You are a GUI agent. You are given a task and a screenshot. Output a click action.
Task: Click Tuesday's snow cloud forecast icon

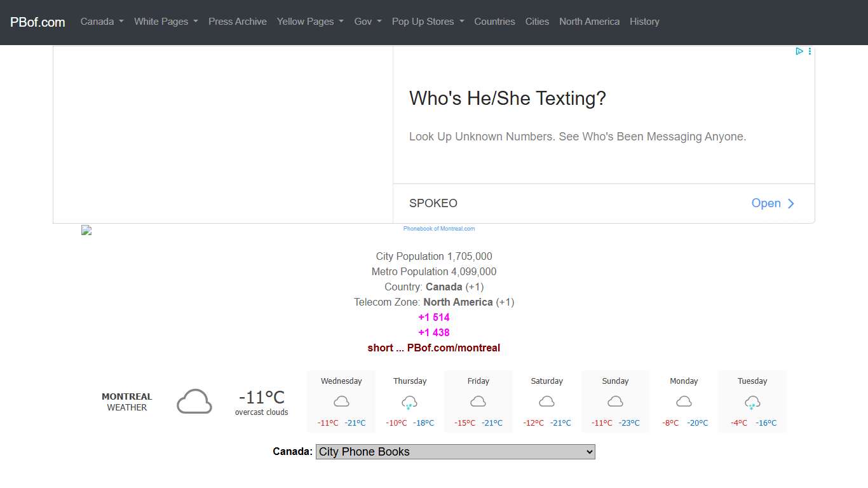[x=752, y=402]
